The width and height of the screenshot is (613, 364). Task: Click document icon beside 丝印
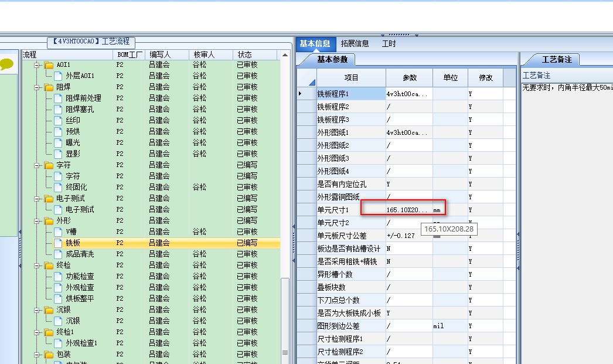(58, 120)
